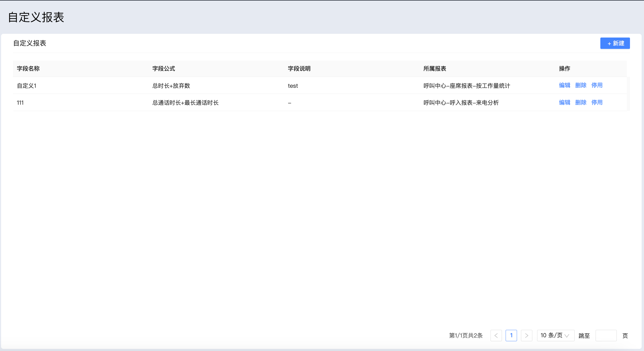The image size is (644, 351).
Task: Select the 自定义1 name cell
Action: click(x=26, y=86)
